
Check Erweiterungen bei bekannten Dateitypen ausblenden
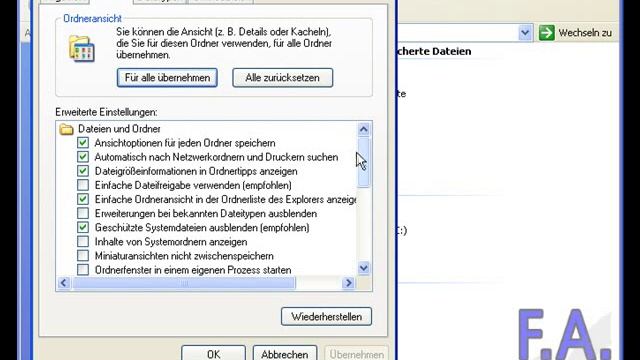(83, 213)
